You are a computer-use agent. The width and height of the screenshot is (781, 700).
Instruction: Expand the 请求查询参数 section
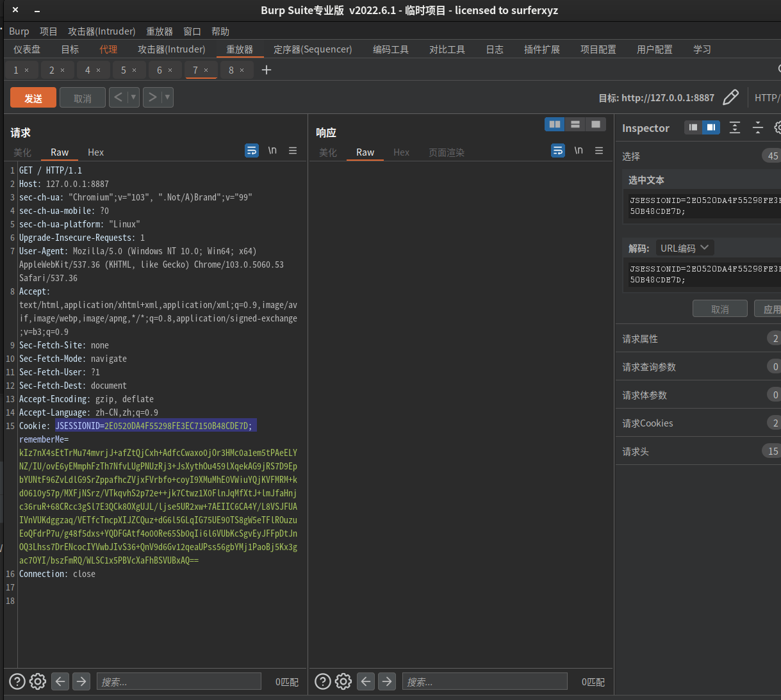click(x=698, y=367)
